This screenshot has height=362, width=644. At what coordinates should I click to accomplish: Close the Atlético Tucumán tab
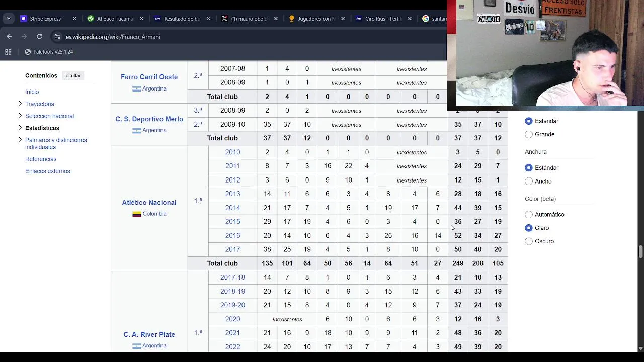141,19
